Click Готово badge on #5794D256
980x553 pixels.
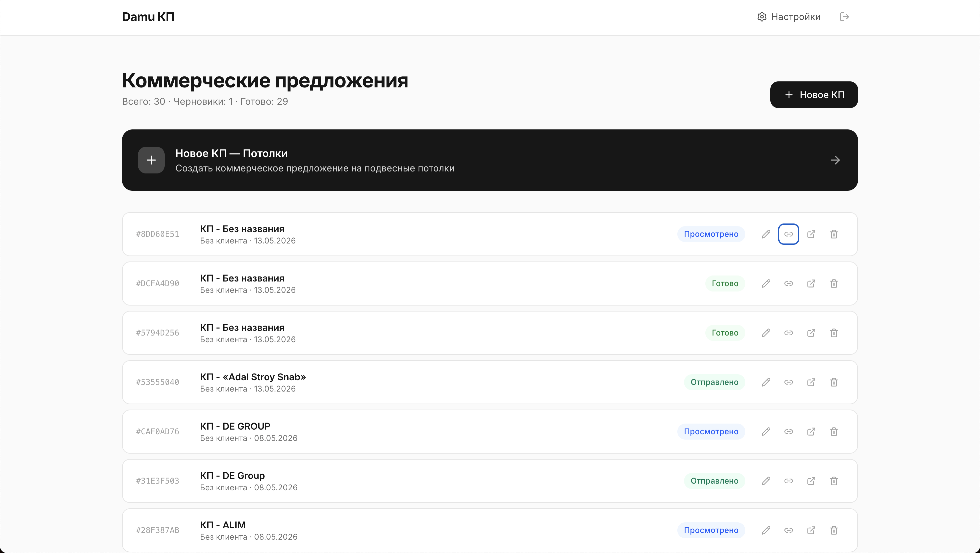(725, 333)
